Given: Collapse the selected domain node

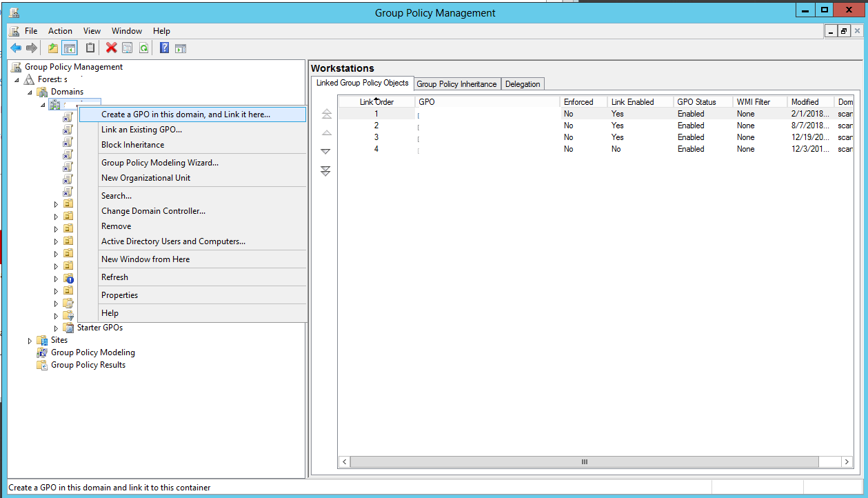Looking at the screenshot, I should point(43,105).
